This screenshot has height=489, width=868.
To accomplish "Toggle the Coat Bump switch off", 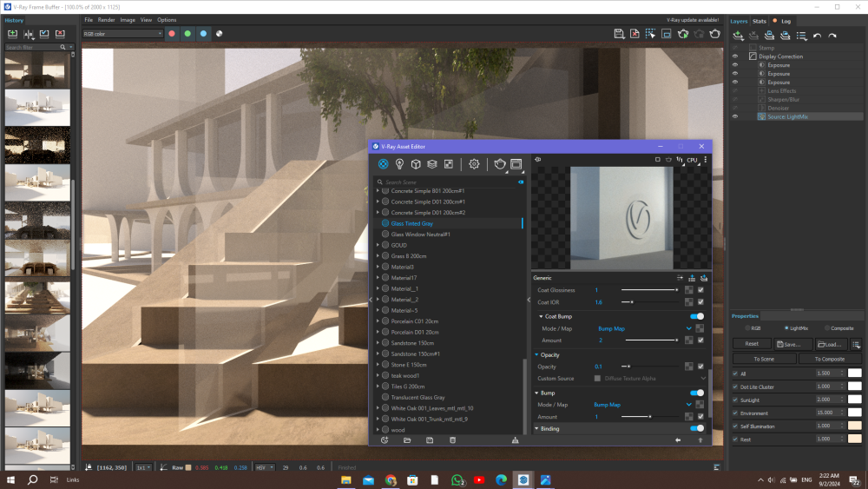I will point(696,317).
